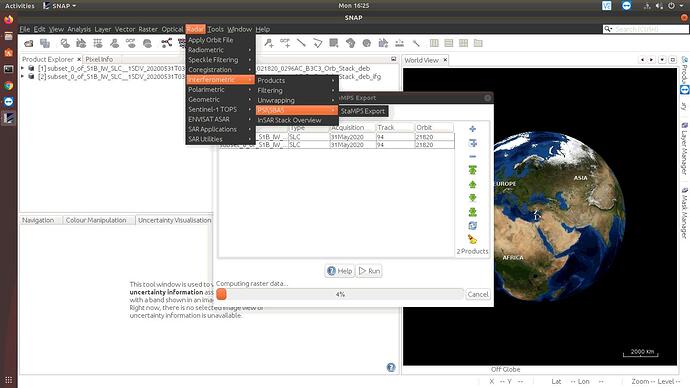Click the 4% progress bar
Image resolution: width=690 pixels, height=388 pixels.
(340, 294)
